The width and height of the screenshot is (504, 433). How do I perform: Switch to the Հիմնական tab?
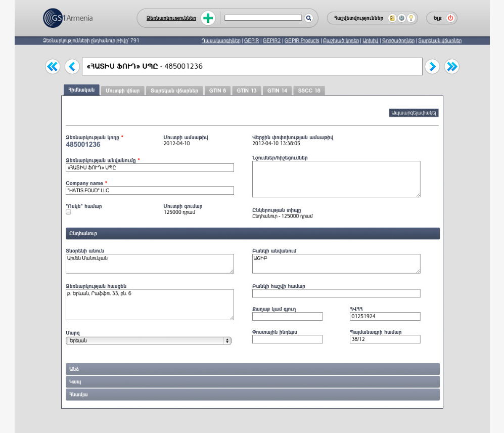[82, 90]
